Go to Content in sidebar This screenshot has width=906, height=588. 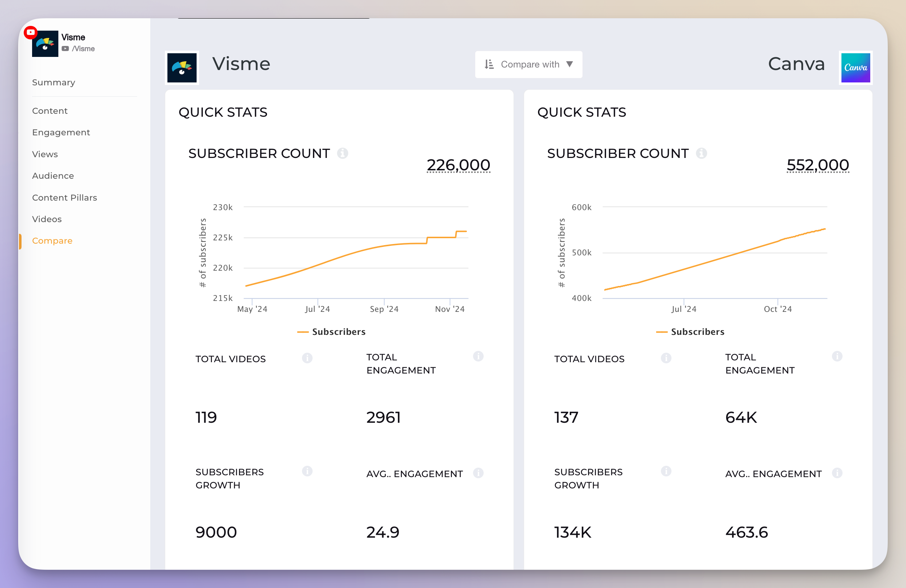(50, 111)
